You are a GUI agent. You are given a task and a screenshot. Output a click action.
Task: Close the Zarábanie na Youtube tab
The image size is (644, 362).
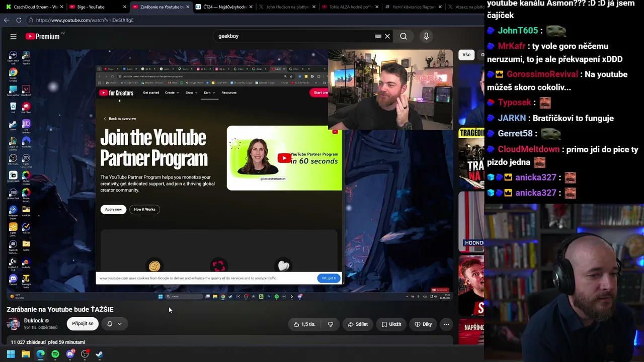point(188,7)
